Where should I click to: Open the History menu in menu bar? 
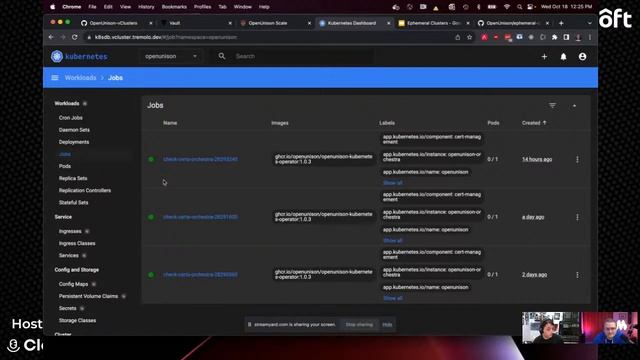coord(146,7)
